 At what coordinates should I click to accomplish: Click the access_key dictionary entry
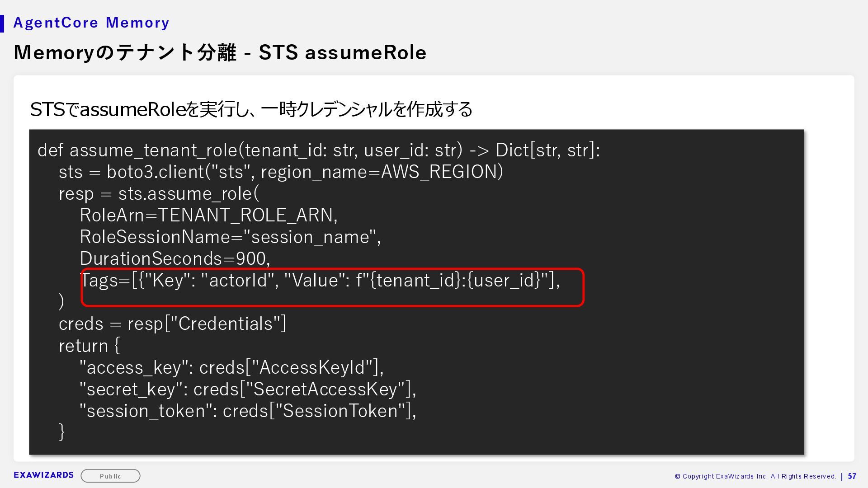pos(231,367)
